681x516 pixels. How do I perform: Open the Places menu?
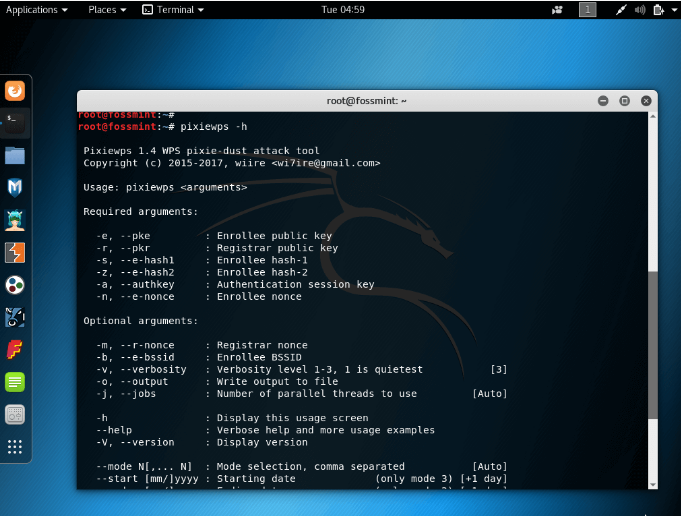107,10
